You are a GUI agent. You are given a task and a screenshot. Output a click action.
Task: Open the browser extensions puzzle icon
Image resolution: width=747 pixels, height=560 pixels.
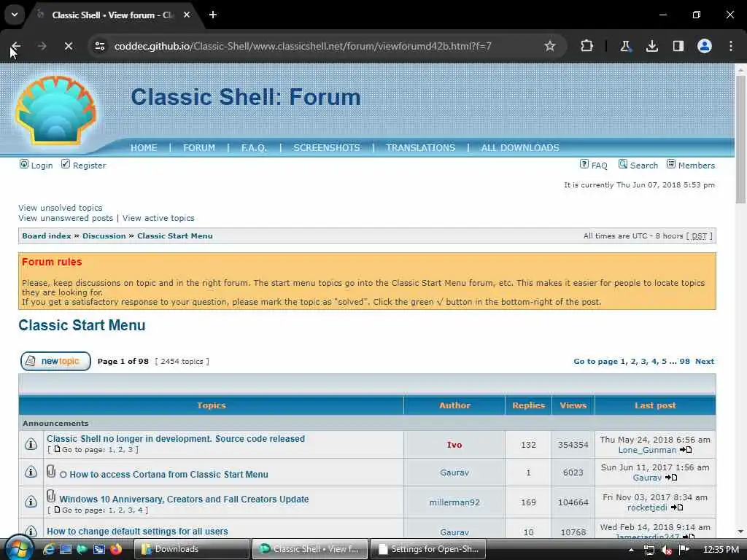tap(587, 46)
